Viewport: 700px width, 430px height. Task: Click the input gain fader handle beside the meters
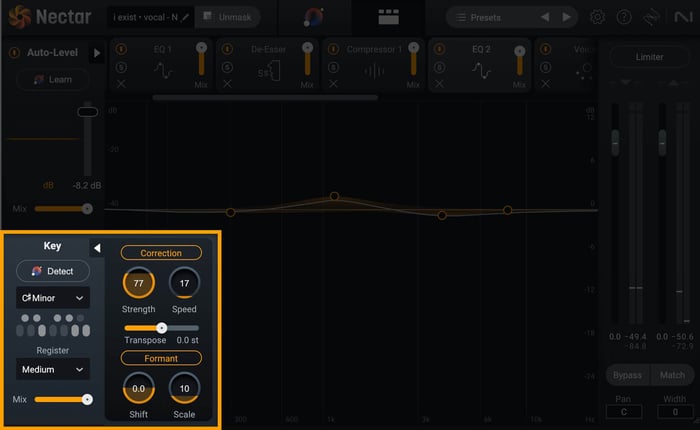coord(615,143)
